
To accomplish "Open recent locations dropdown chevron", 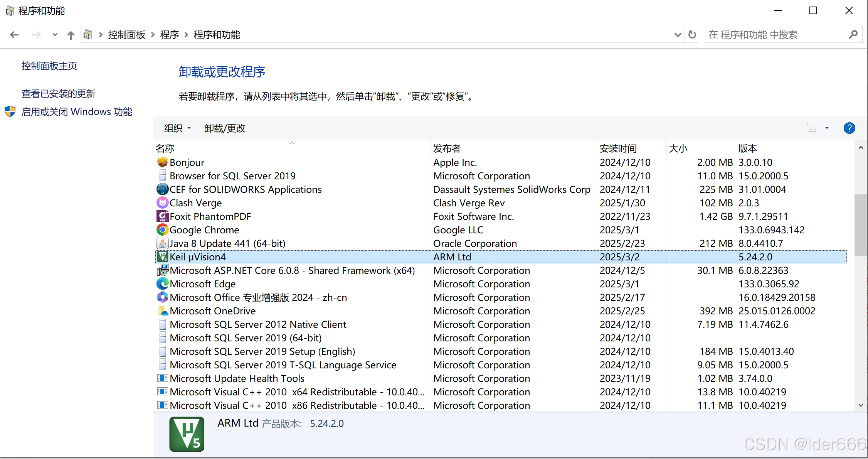I will (55, 35).
